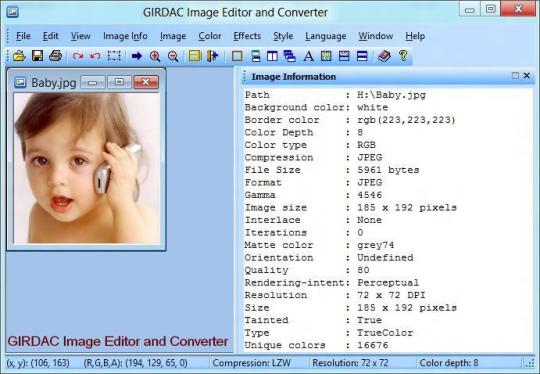Click the Quality value 80
This screenshot has width=540, height=374.
pyautogui.click(x=363, y=270)
